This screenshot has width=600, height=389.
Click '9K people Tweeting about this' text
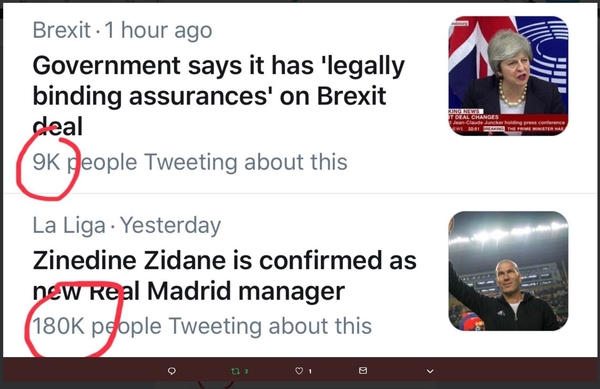[x=190, y=162]
